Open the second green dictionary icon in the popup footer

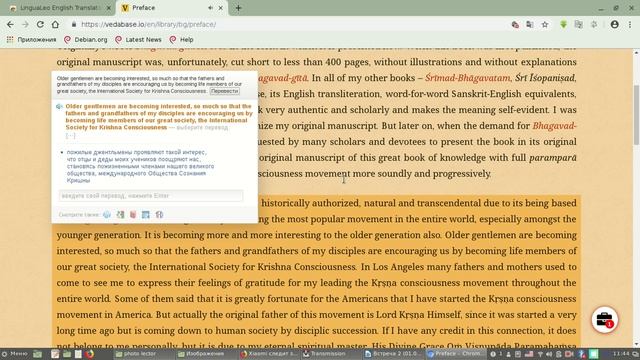[120, 214]
